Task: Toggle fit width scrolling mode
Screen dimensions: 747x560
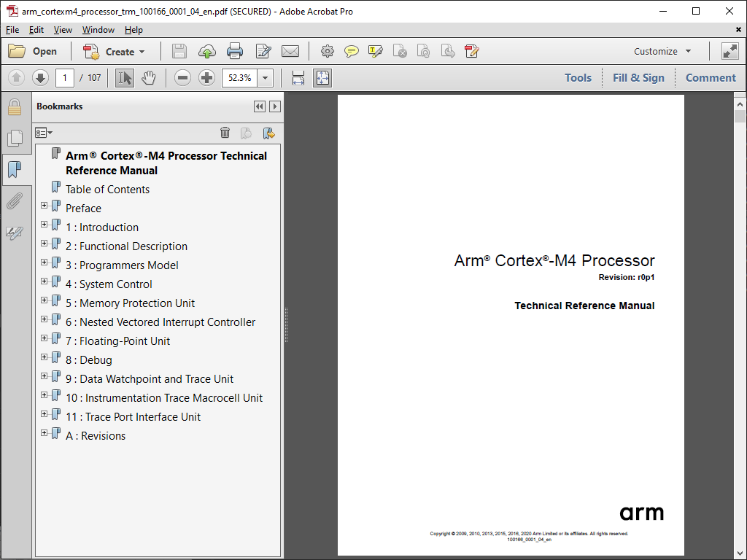Action: 298,77
